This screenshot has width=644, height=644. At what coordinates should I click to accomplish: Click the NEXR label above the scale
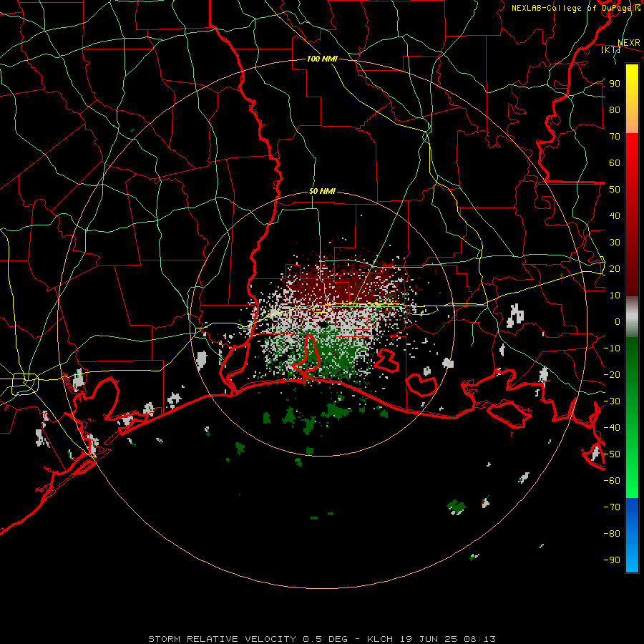click(x=629, y=43)
